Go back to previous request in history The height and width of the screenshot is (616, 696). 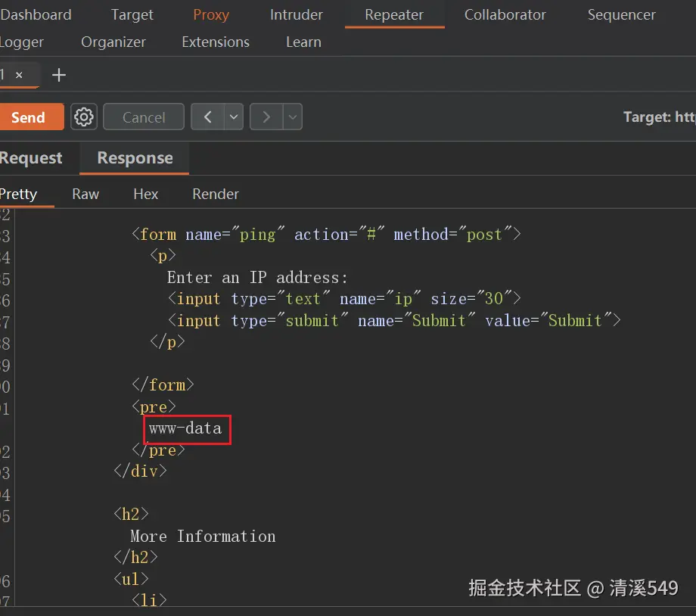pos(207,117)
